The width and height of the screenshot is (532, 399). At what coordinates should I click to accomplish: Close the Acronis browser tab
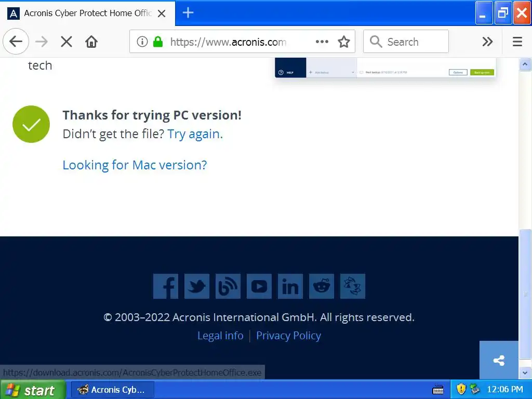(x=162, y=14)
